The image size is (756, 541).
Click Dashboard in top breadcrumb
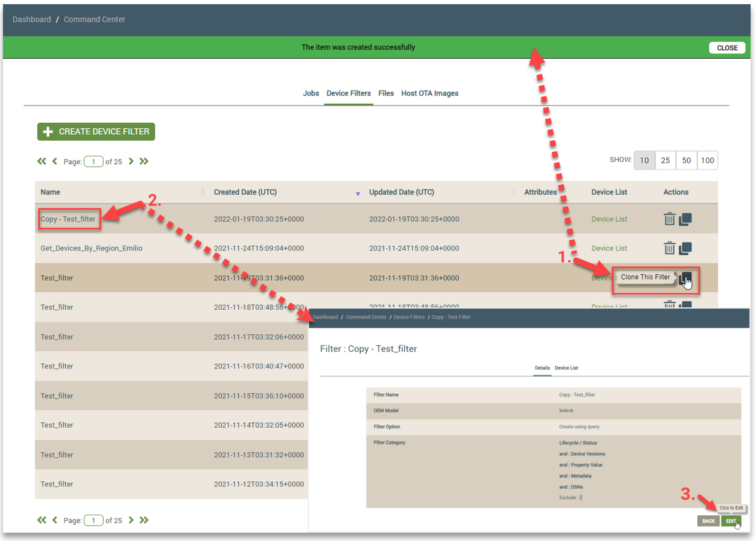pos(32,20)
